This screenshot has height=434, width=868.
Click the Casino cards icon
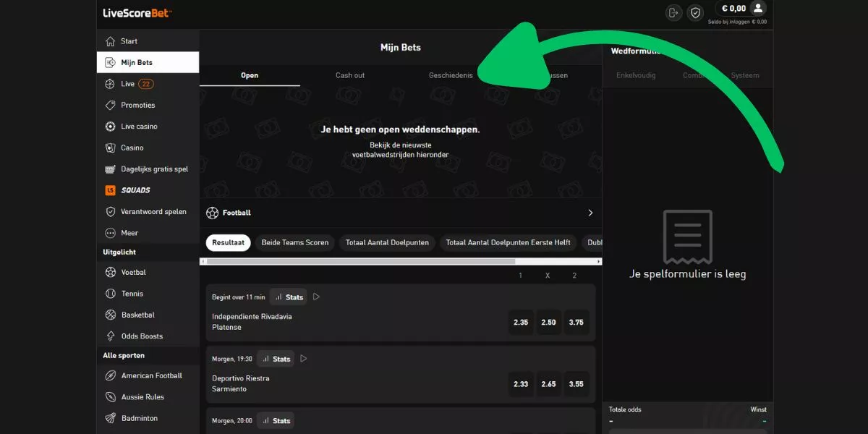coord(110,148)
